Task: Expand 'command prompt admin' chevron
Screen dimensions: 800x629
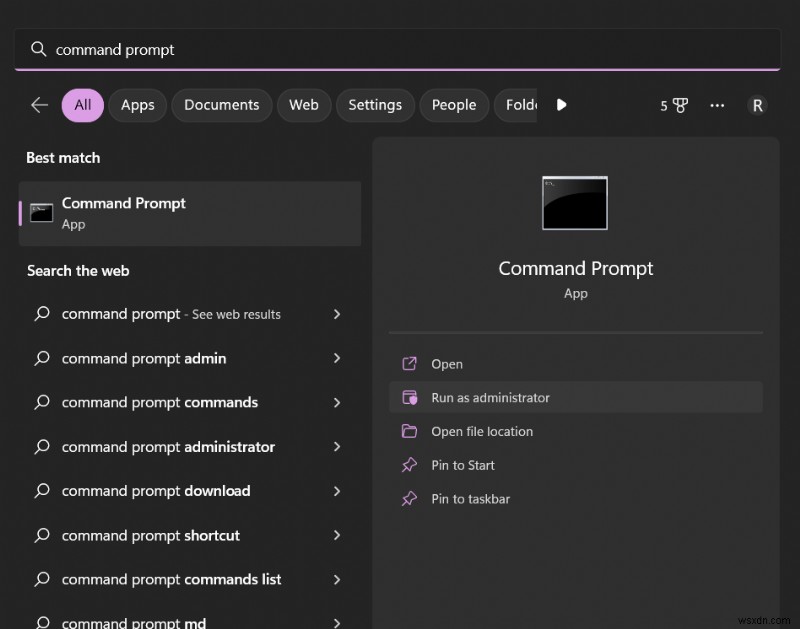Action: (337, 358)
